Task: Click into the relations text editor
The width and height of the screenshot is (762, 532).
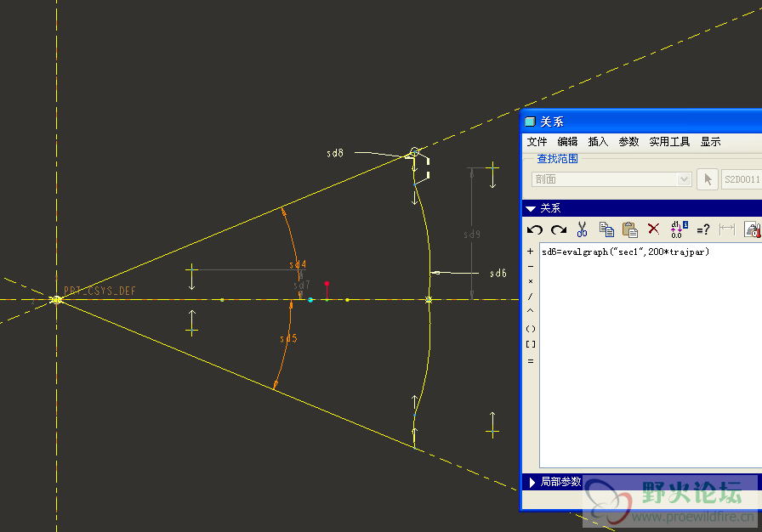Action: coord(651,355)
